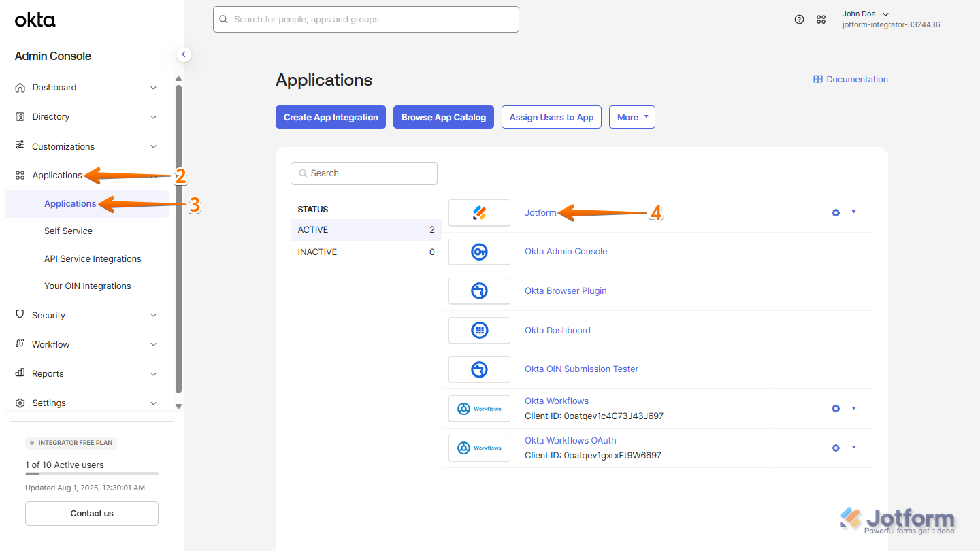Click Assign Users to App button
Viewport: 980px width, 551px height.
tap(552, 117)
